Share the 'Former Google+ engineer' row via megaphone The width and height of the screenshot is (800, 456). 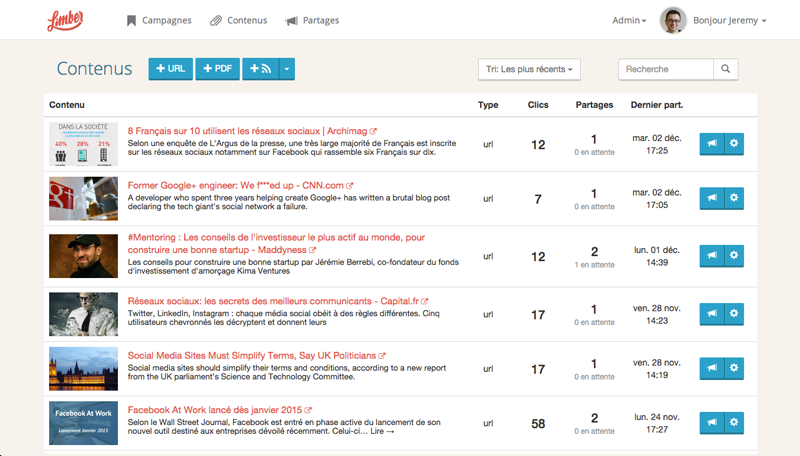pos(712,198)
